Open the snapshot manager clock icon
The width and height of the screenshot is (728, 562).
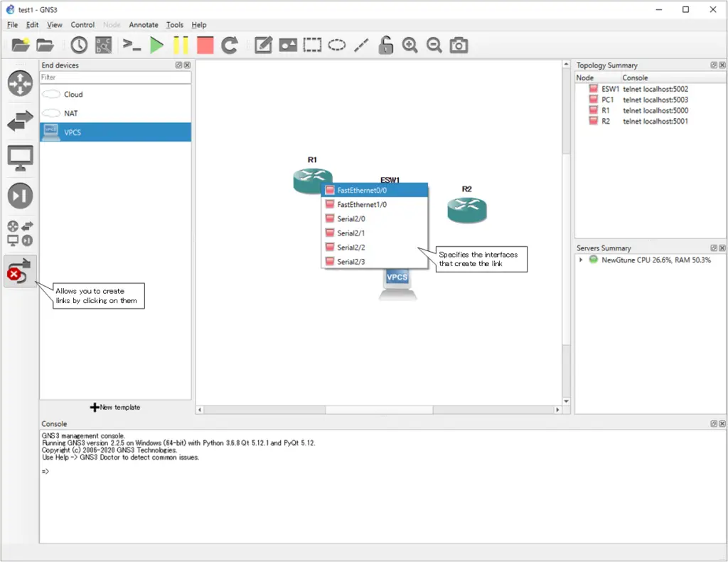coord(79,45)
